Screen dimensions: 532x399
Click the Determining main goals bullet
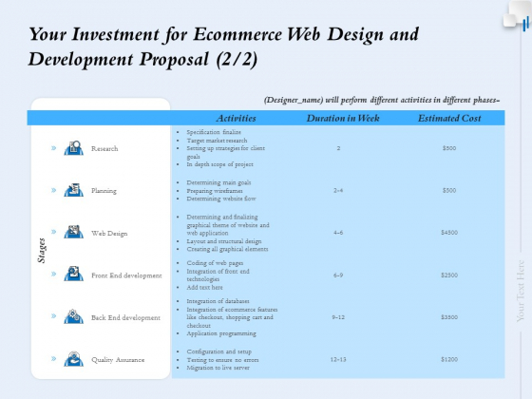click(x=218, y=182)
